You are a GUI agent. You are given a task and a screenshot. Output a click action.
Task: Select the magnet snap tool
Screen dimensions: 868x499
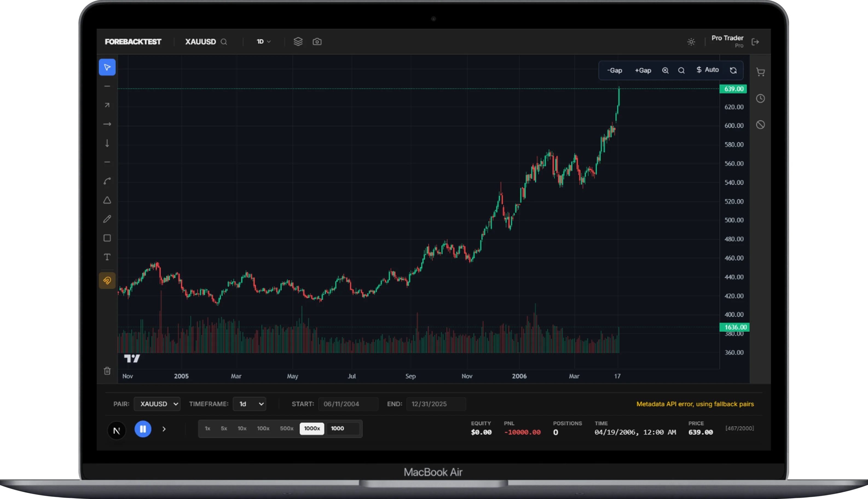tap(107, 280)
